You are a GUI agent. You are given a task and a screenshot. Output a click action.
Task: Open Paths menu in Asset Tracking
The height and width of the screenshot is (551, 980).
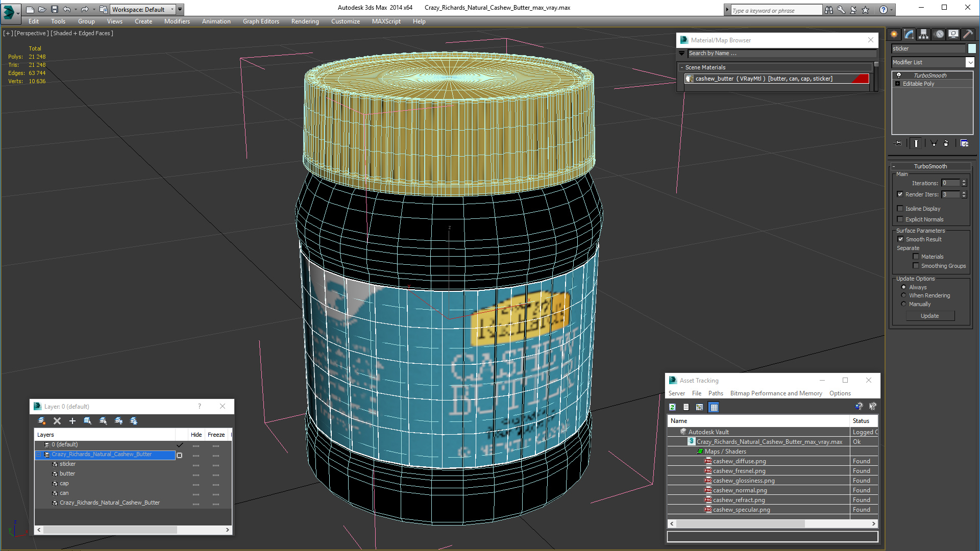point(716,393)
